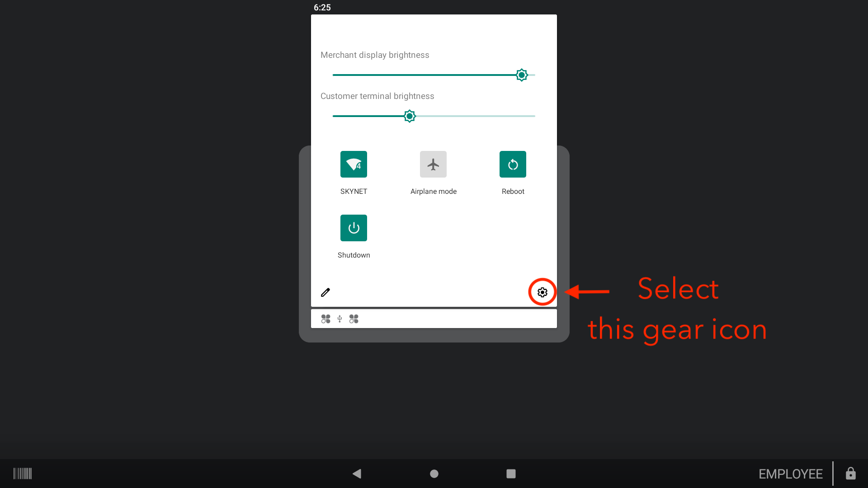This screenshot has width=868, height=488.
Task: Tap the lock icon at bottom right
Action: pyautogui.click(x=850, y=473)
